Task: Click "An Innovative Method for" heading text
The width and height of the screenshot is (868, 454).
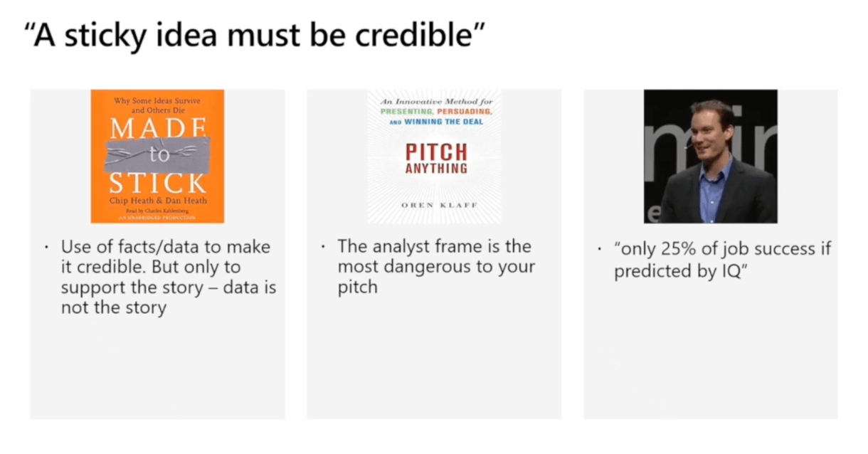Action: [x=435, y=102]
